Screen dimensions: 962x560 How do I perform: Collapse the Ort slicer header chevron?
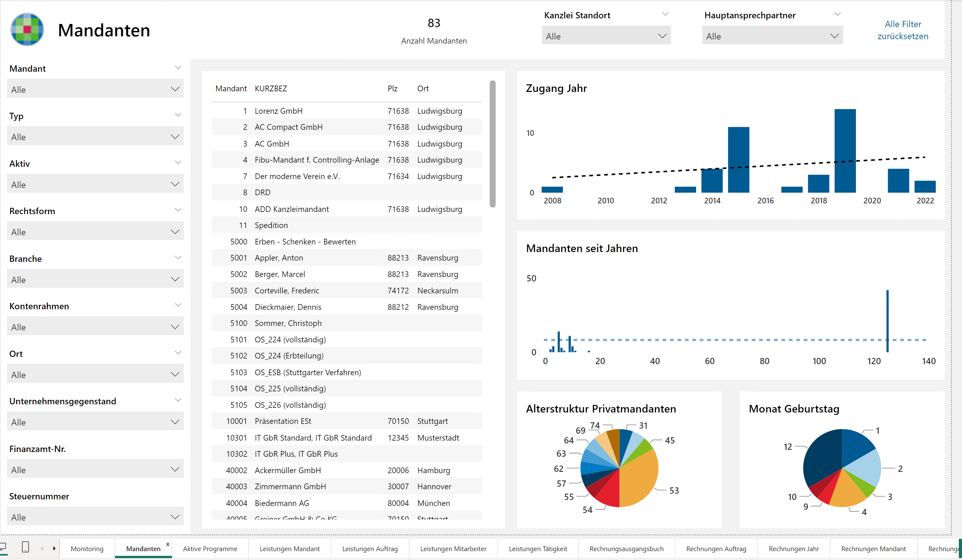click(178, 353)
